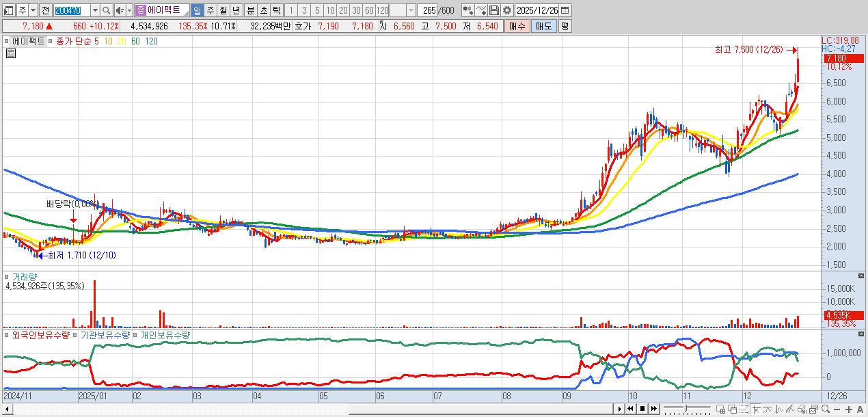This screenshot has height=417, width=868.
Task: Click the stacked chart windows icon in bottom toolbar
Action: tap(814, 409)
